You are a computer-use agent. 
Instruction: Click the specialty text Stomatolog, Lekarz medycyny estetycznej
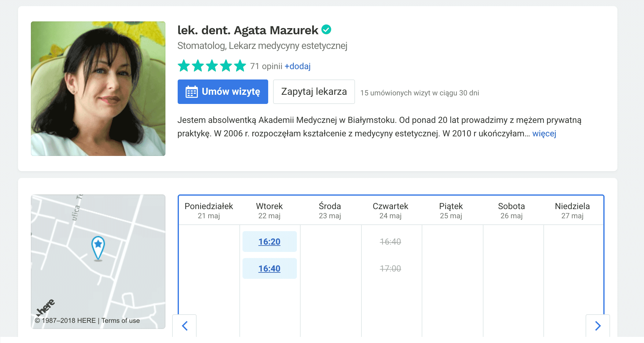point(262,46)
